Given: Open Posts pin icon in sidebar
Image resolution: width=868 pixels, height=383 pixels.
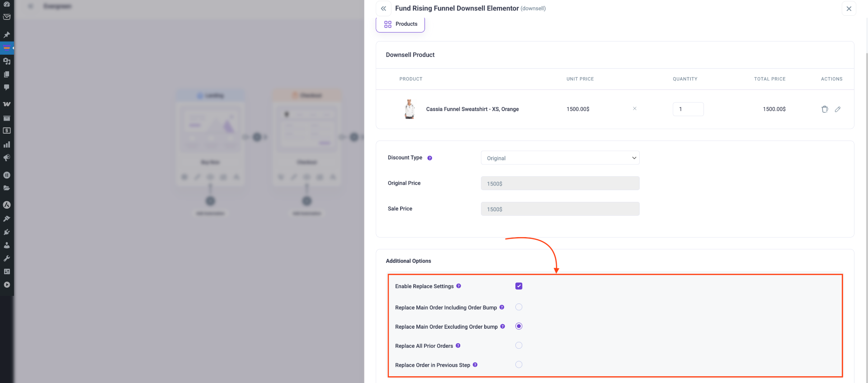Looking at the screenshot, I should [x=7, y=35].
